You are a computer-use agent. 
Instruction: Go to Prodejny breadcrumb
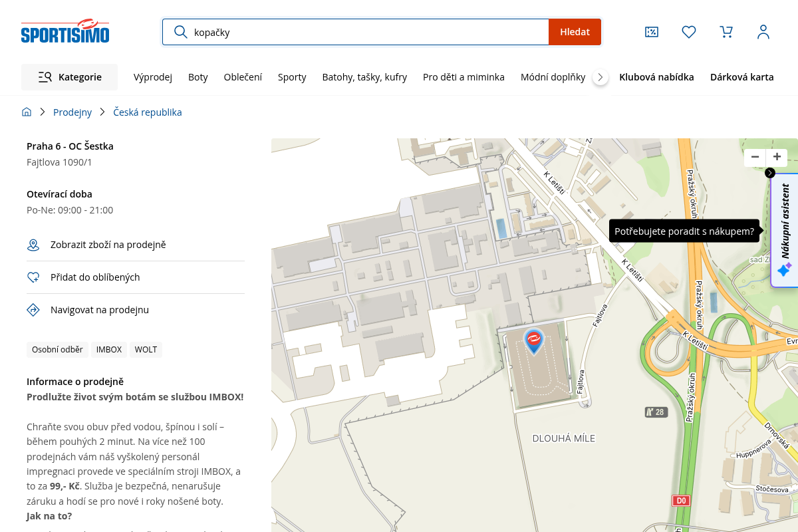click(x=72, y=112)
